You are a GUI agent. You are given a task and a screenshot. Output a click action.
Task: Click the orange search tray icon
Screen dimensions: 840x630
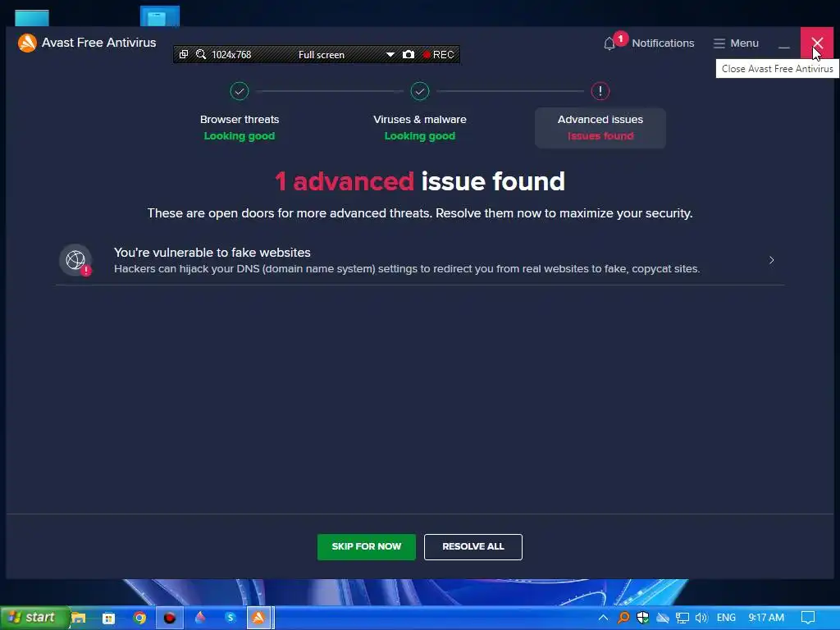(x=623, y=619)
